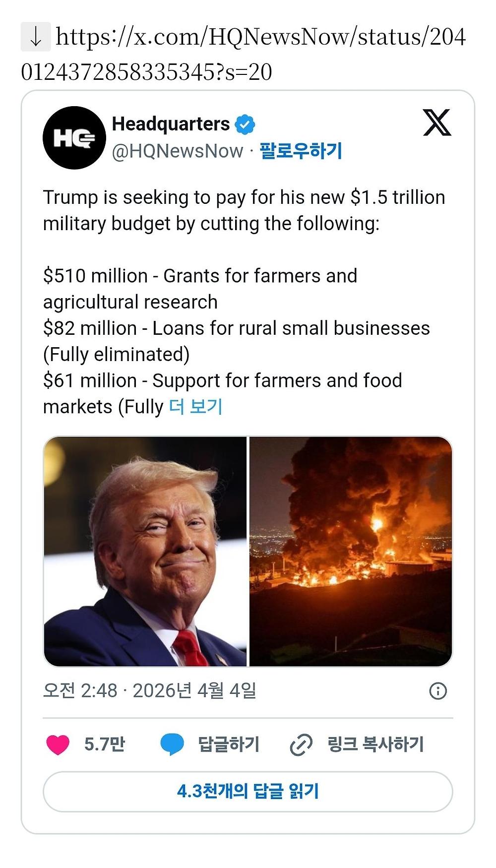Viewport: 496px width, 868px height.
Task: Click the 5.7만 like count
Action: pyautogui.click(x=105, y=744)
